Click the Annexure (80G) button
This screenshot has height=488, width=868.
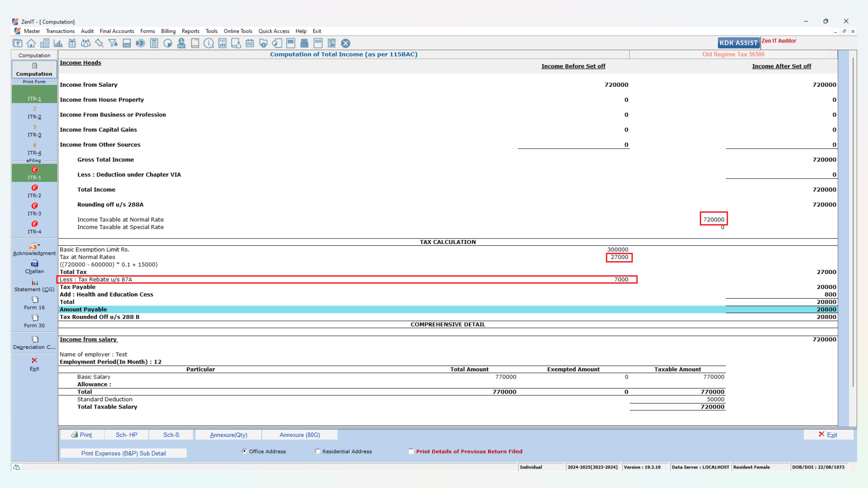point(299,435)
